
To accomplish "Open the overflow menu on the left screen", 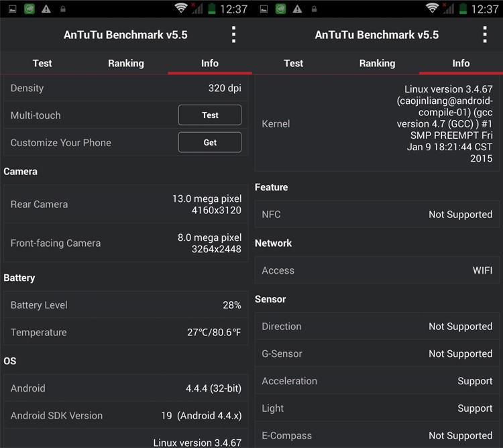I will pyautogui.click(x=233, y=35).
